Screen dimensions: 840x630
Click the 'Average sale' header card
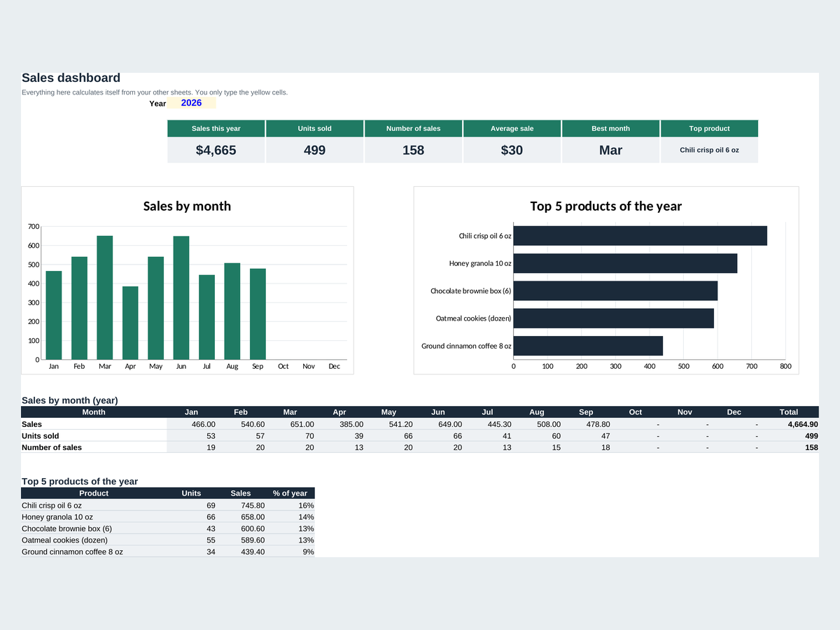click(512, 128)
